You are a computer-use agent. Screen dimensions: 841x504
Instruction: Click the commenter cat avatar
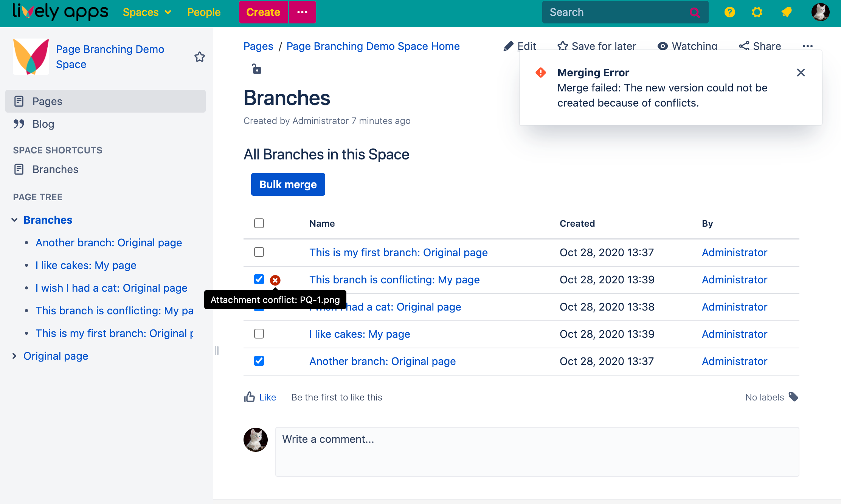click(x=256, y=440)
